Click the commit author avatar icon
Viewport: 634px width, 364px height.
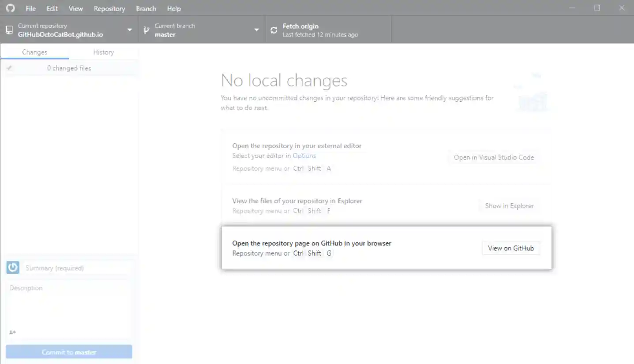pos(13,267)
